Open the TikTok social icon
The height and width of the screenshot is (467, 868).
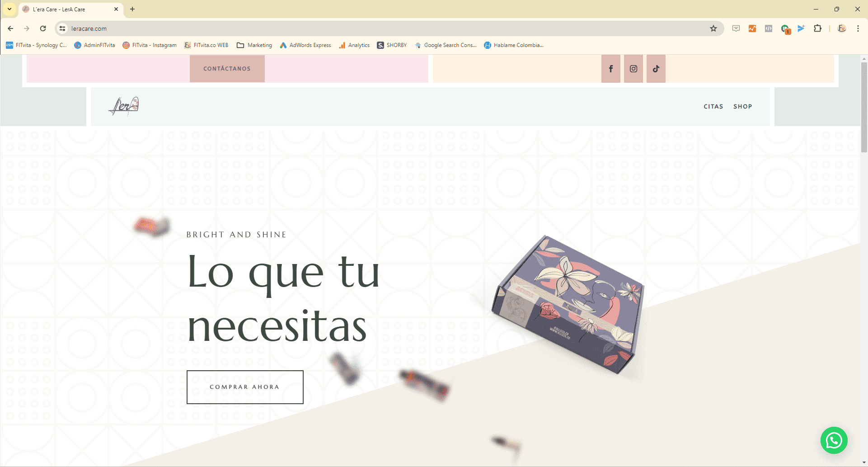point(656,69)
